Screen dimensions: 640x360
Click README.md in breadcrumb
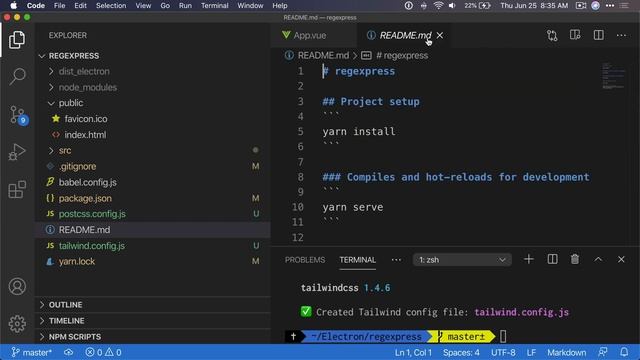coord(323,56)
